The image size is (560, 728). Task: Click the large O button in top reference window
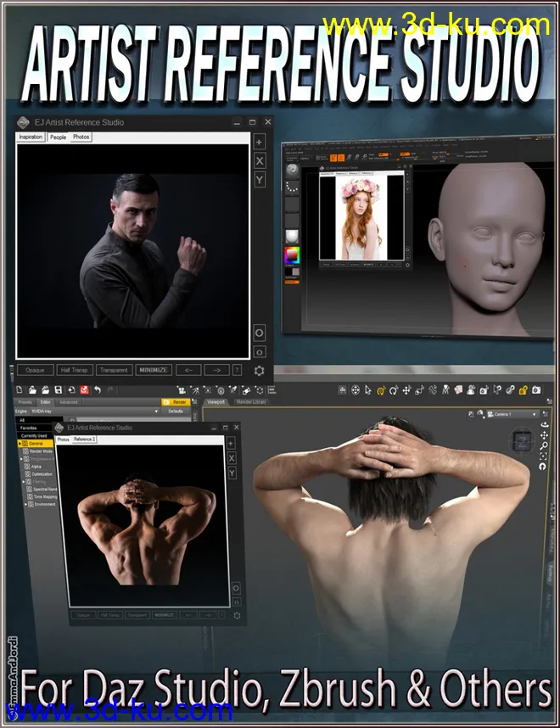point(260,333)
